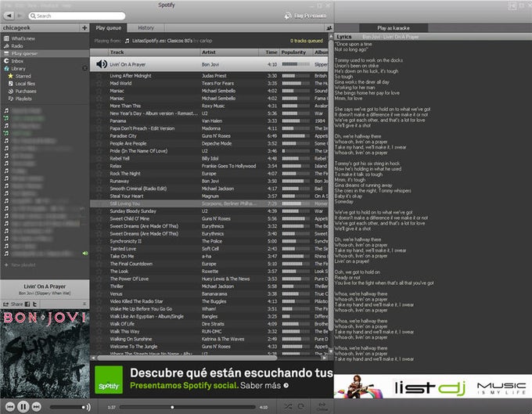Select the track Sweet Child O' Mine
This screenshot has width=532, height=414.
click(x=129, y=218)
